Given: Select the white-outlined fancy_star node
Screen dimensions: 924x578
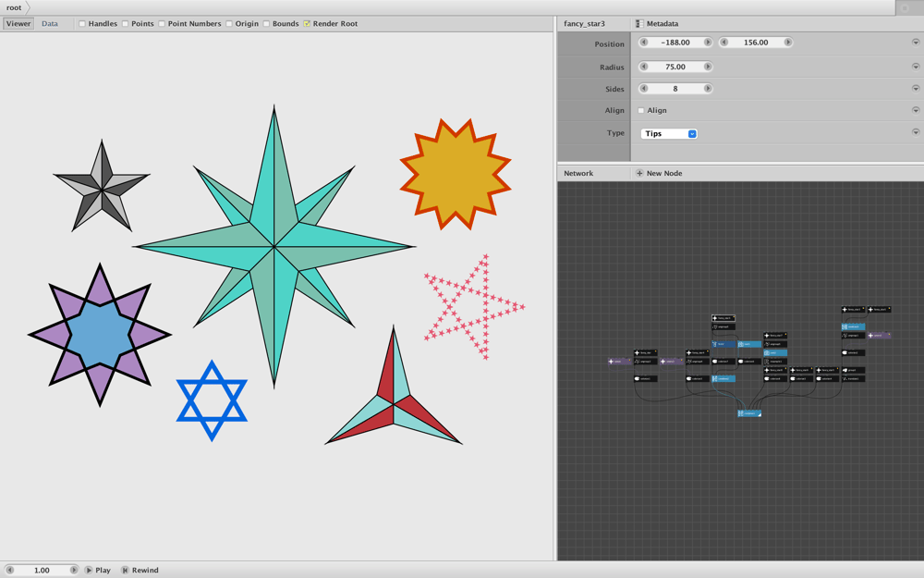Looking at the screenshot, I should (723, 318).
